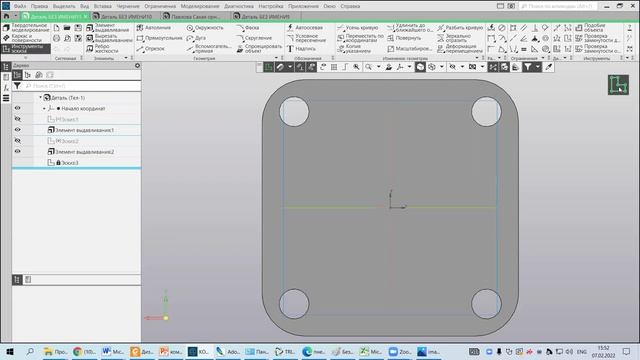Open the Геометрия panel dropdown arrow
Screen dimensions: 640x360
pyautogui.click(x=276, y=58)
